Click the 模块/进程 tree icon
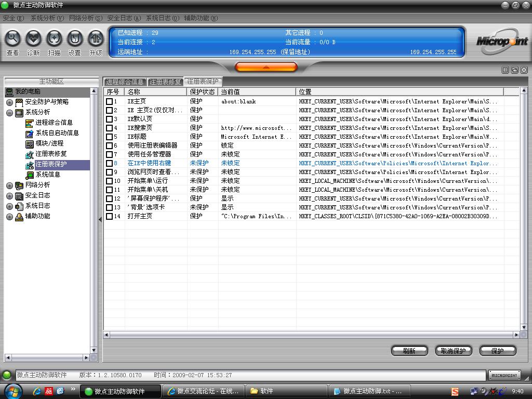The image size is (532, 399). click(30, 144)
